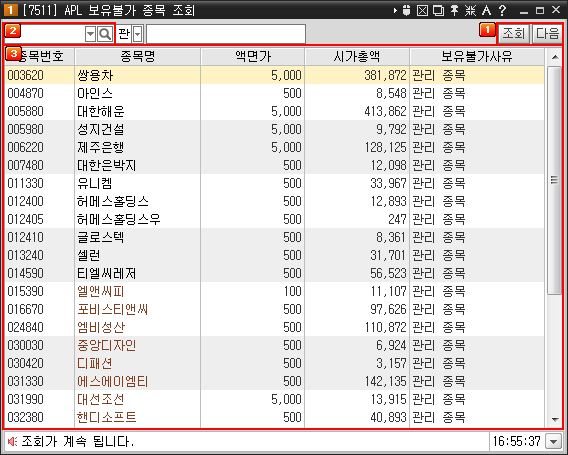Click the speaker icon in status bar
This screenshot has width=568, height=455.
(x=12, y=441)
